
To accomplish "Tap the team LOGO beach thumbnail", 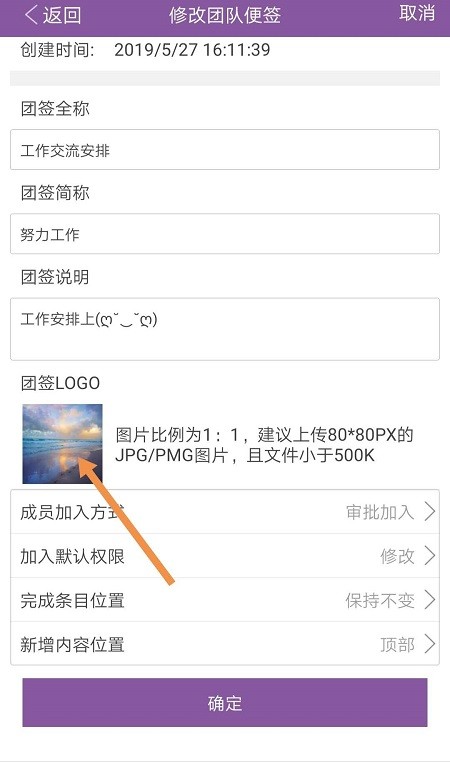I will (x=62, y=444).
